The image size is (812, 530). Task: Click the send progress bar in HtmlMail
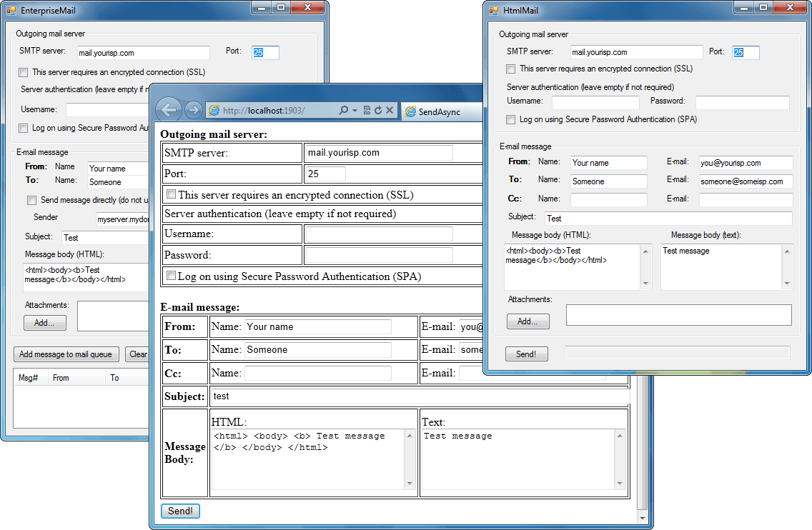tap(678, 353)
